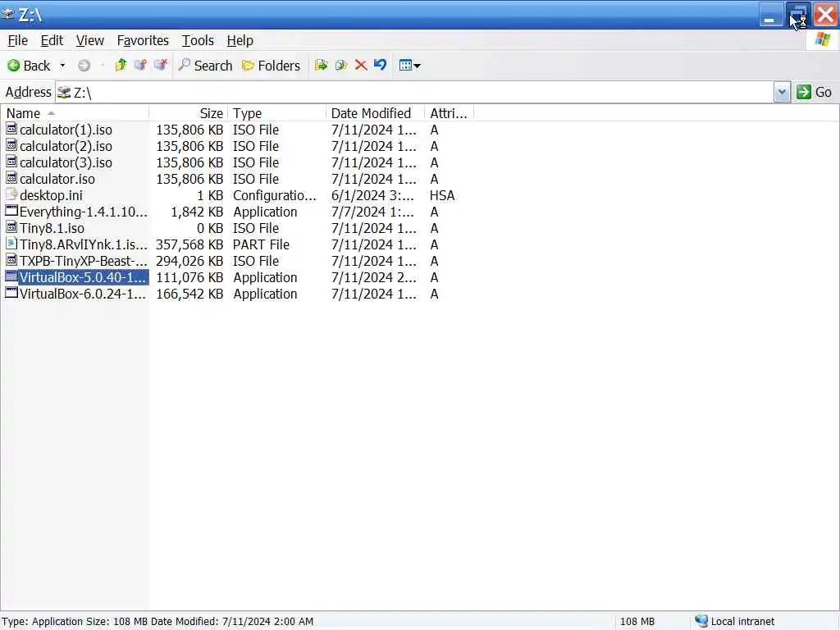The height and width of the screenshot is (630, 840).
Task: Click the calculator(1).iso file name
Action: [x=66, y=130]
